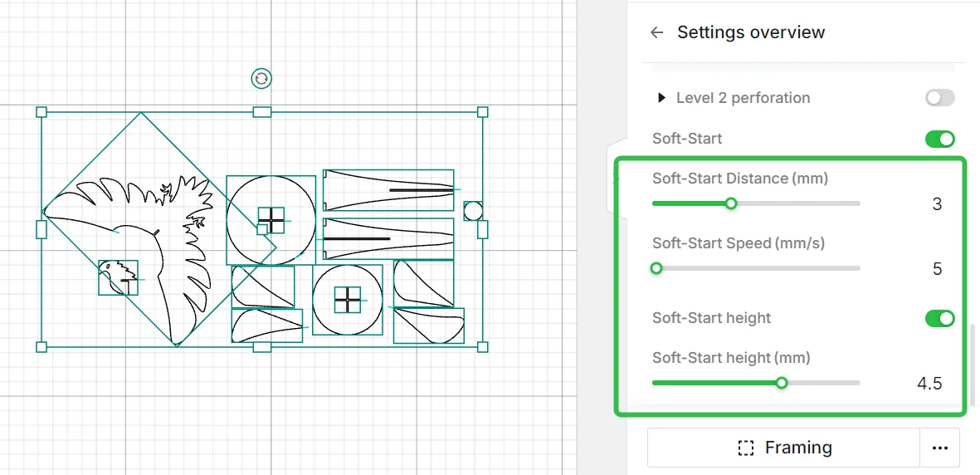This screenshot has height=475, width=980.
Task: Click the top-center selection resize handle
Action: pyautogui.click(x=262, y=112)
